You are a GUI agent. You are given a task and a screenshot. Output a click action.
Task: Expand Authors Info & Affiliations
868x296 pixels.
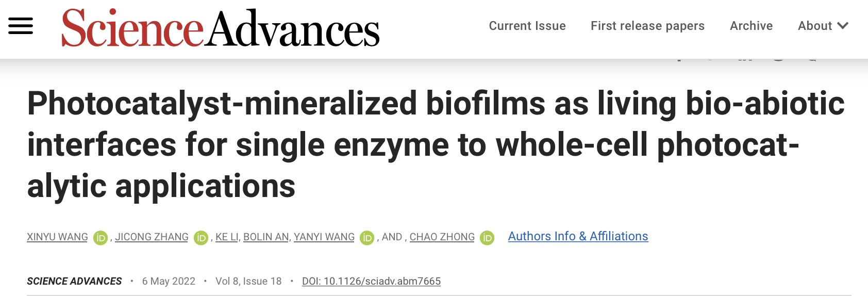578,236
